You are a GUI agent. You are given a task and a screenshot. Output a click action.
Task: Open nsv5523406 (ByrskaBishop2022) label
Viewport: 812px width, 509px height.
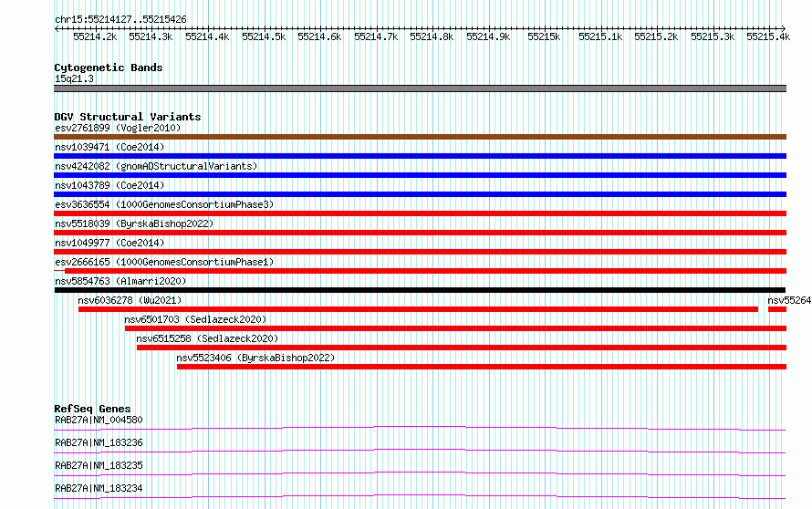[x=255, y=358]
